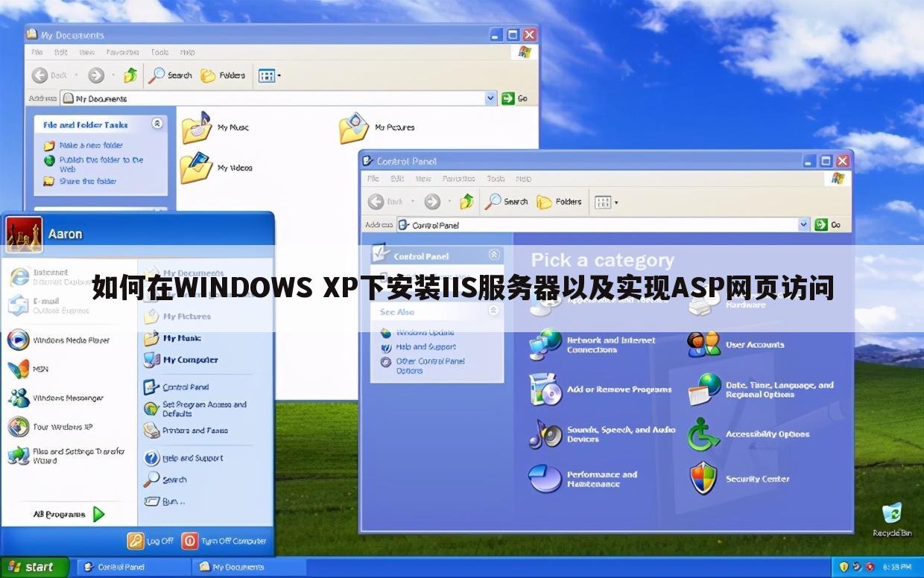Open Tools menu in My Documents
Image resolution: width=924 pixels, height=578 pixels.
tap(159, 52)
